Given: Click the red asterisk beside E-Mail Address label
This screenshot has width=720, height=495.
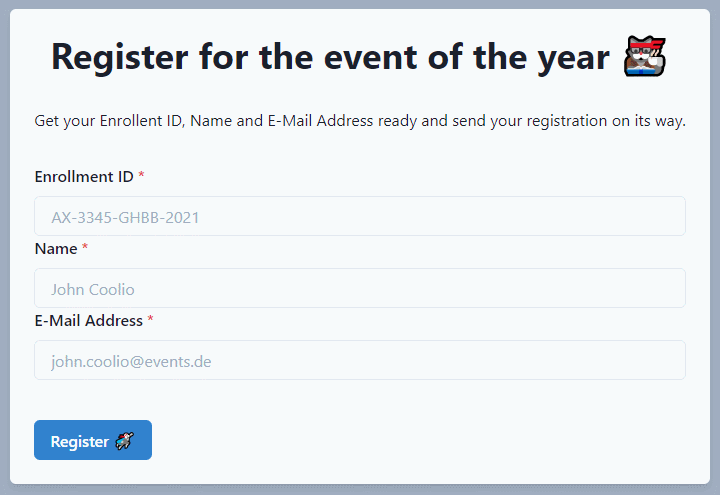Looking at the screenshot, I should pyautogui.click(x=150, y=319).
